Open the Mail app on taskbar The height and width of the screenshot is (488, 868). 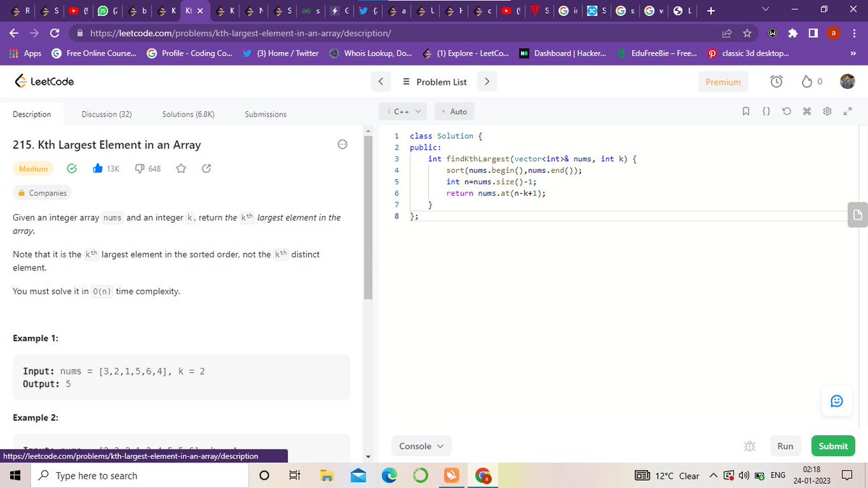[x=358, y=476]
